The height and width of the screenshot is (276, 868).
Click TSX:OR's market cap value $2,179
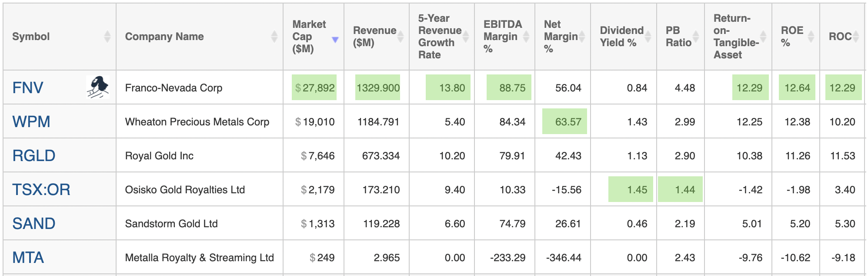click(318, 190)
